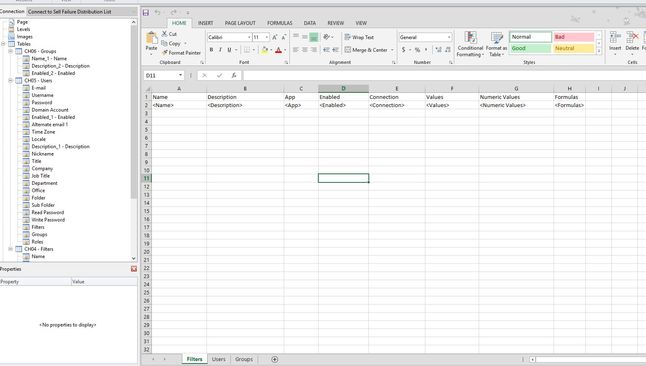This screenshot has width=646, height=366.
Task: Decrease font size with smaller A icon
Action: tap(284, 38)
